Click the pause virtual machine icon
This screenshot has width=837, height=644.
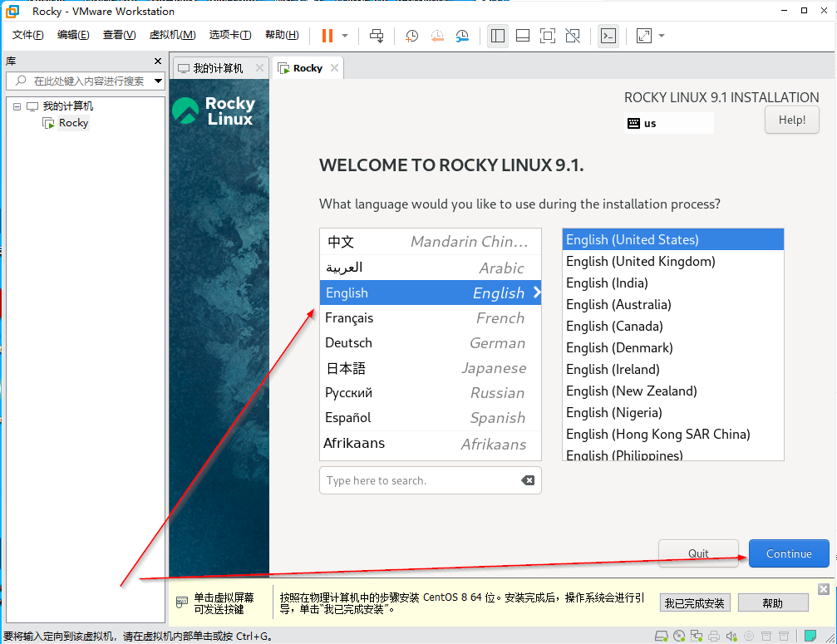[327, 36]
